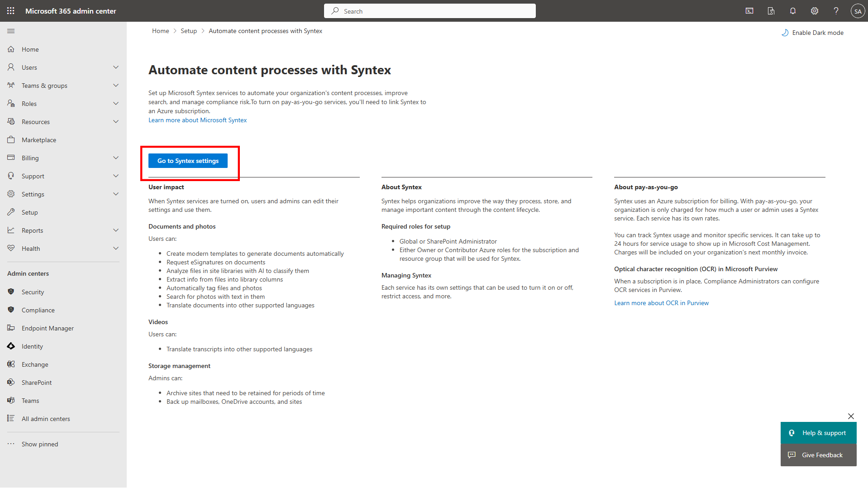Click the SharePoint icon in sidebar
The height and width of the screenshot is (488, 868).
(11, 383)
